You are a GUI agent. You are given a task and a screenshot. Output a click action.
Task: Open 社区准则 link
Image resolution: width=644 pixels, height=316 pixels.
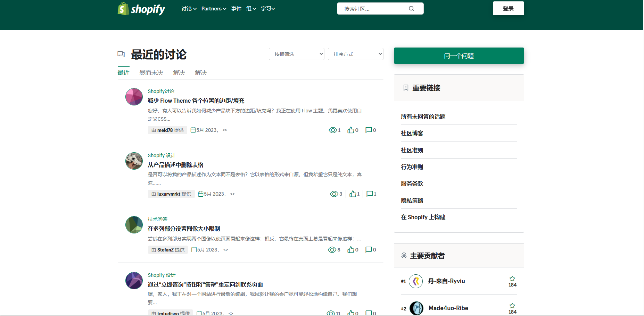coord(412,150)
